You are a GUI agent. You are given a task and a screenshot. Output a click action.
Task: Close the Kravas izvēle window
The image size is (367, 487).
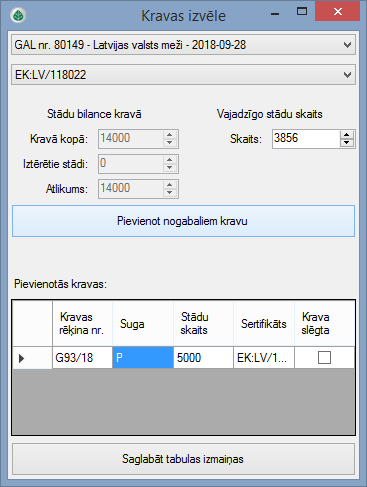[x=338, y=12]
